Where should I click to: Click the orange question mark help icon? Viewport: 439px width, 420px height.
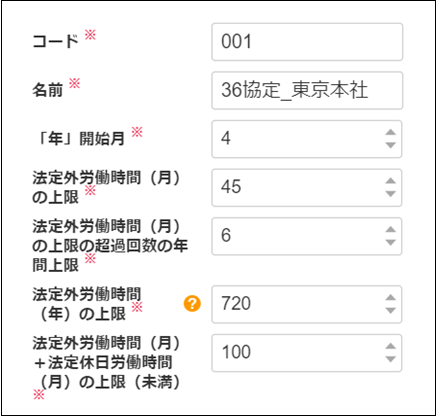coord(192,304)
